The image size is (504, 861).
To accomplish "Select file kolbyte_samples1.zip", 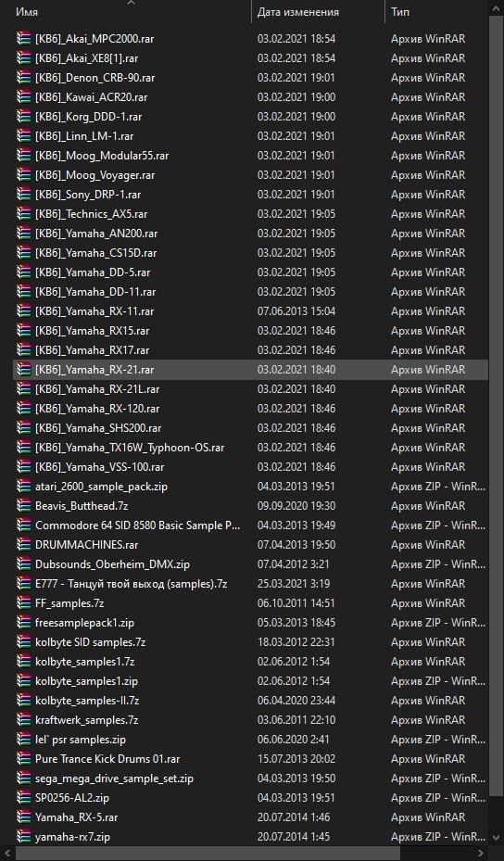I will (x=87, y=681).
